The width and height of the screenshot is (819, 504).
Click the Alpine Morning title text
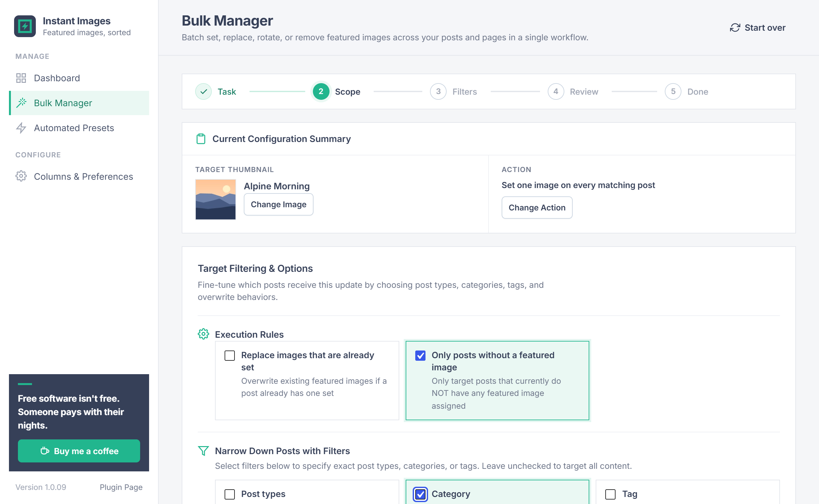click(277, 186)
